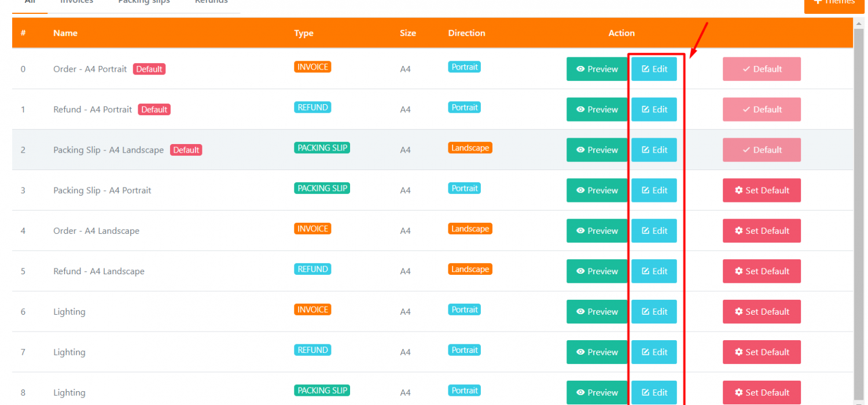This screenshot has width=868, height=405.
Task: Set Lighting refund theme as default
Action: (762, 352)
